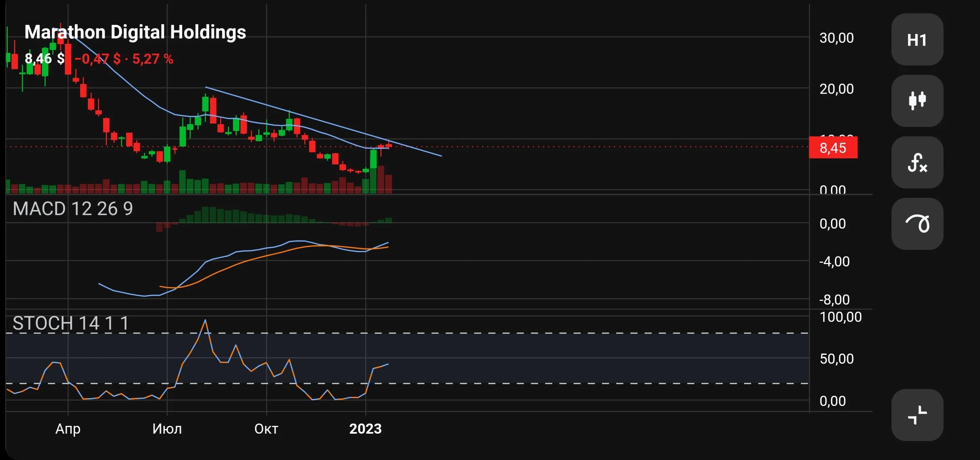This screenshot has width=980, height=460.
Task: Click the Окт date axis label
Action: (266, 429)
